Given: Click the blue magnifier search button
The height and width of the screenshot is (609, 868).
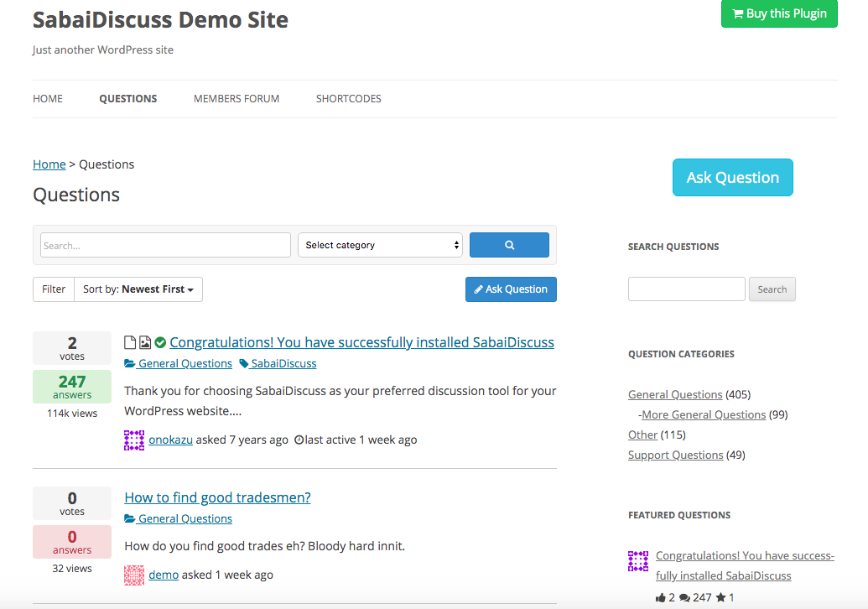Looking at the screenshot, I should coord(509,245).
